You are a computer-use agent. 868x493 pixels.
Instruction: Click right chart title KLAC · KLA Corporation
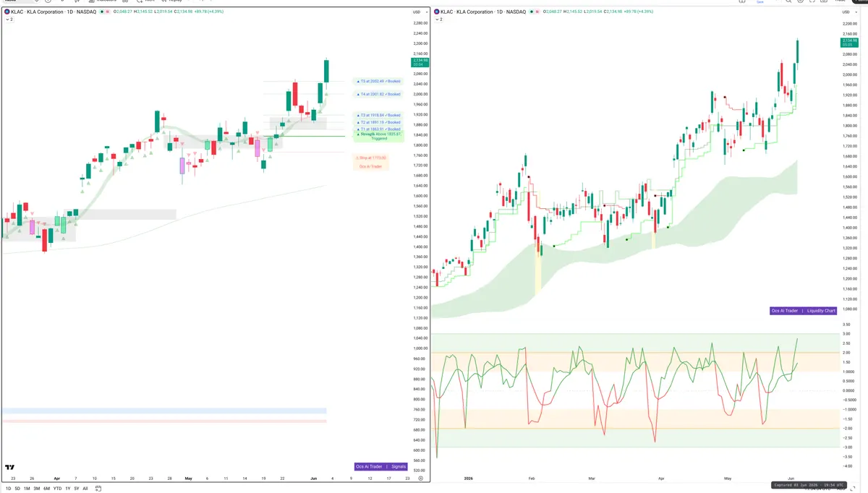467,12
